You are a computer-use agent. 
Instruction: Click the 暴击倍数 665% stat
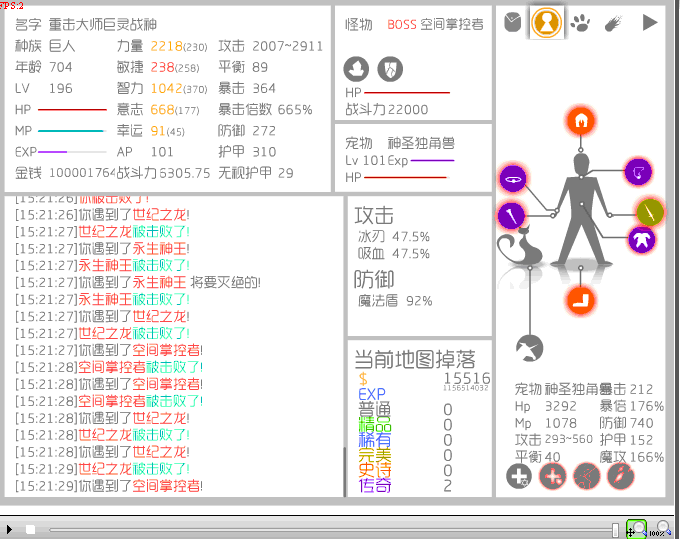(x=265, y=109)
